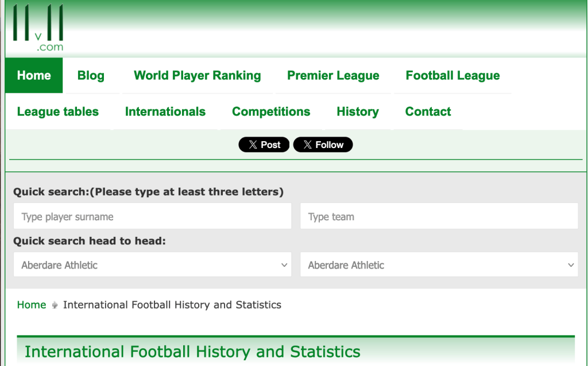
Task: Open the Competitions menu item
Action: pos(271,111)
